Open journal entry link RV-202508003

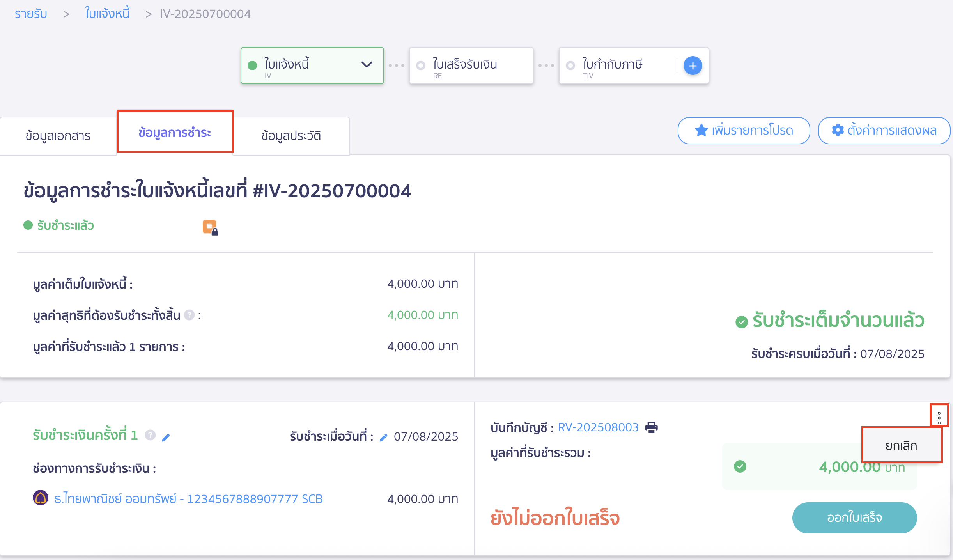[x=598, y=427]
